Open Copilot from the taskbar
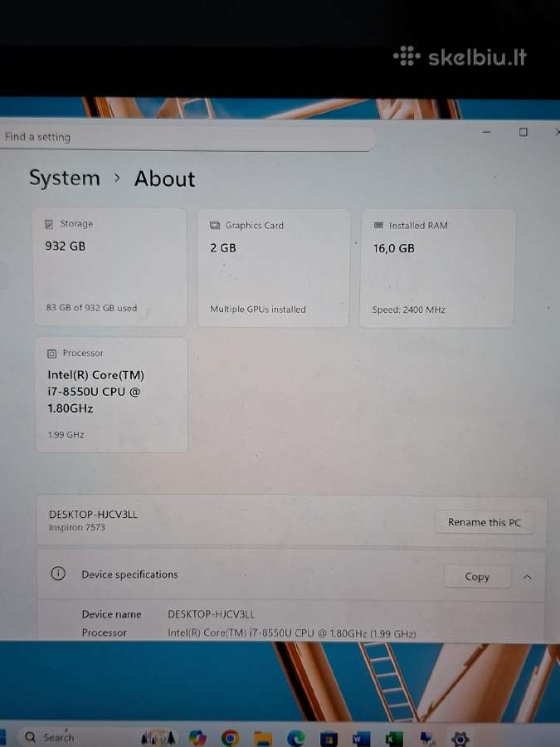Viewport: 560px width, 747px height. tap(197, 738)
